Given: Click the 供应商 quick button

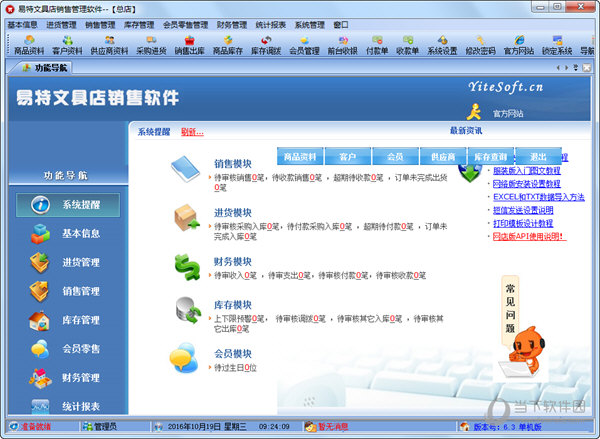Looking at the screenshot, I should [443, 157].
